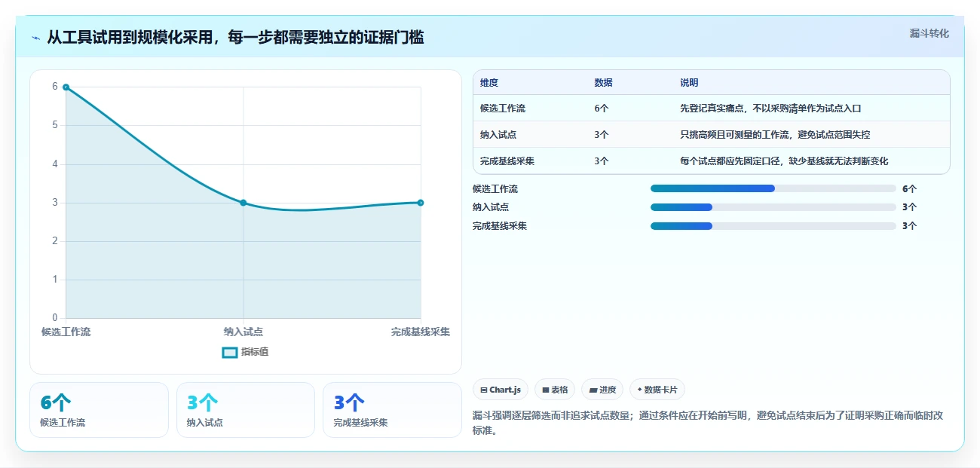Viewport: 980px width, 468px height.
Task: Click description 先登记真实痛点，不以采购清单作为试点入口
Action: (770, 109)
